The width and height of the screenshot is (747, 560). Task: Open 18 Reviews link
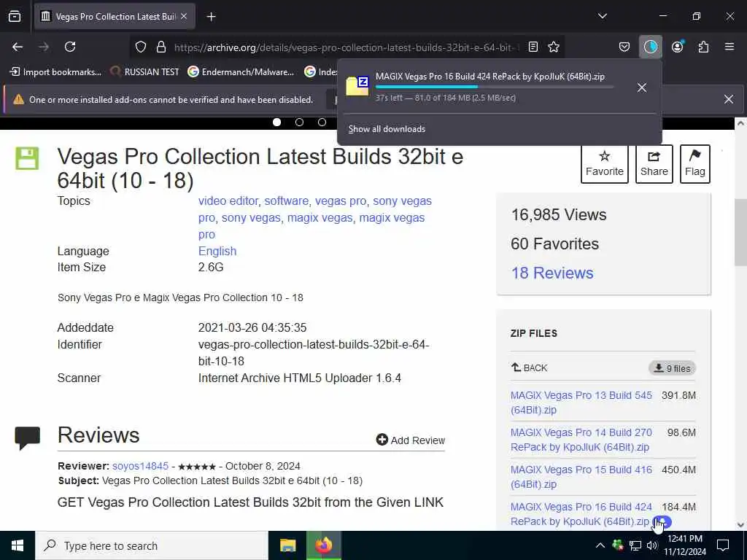click(552, 273)
